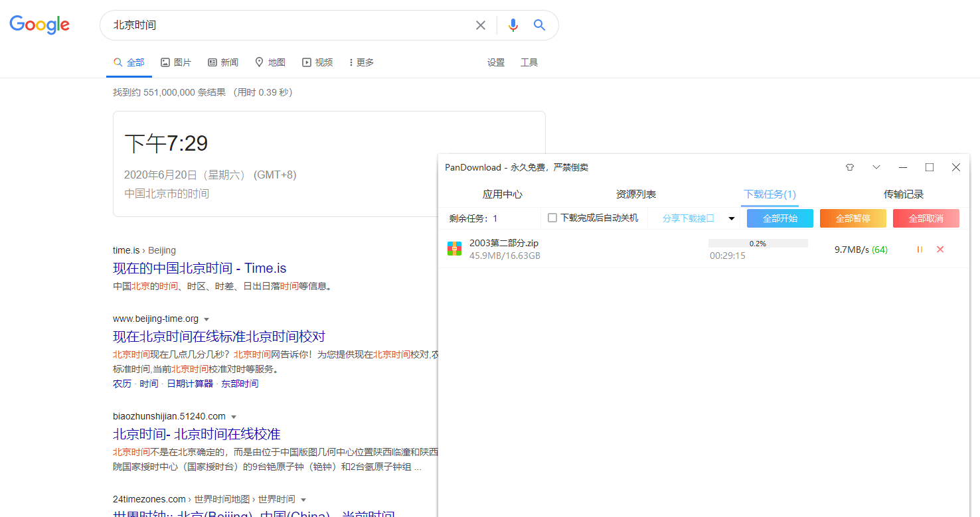
Task: Click the search input containing 北京时间
Action: (286, 25)
